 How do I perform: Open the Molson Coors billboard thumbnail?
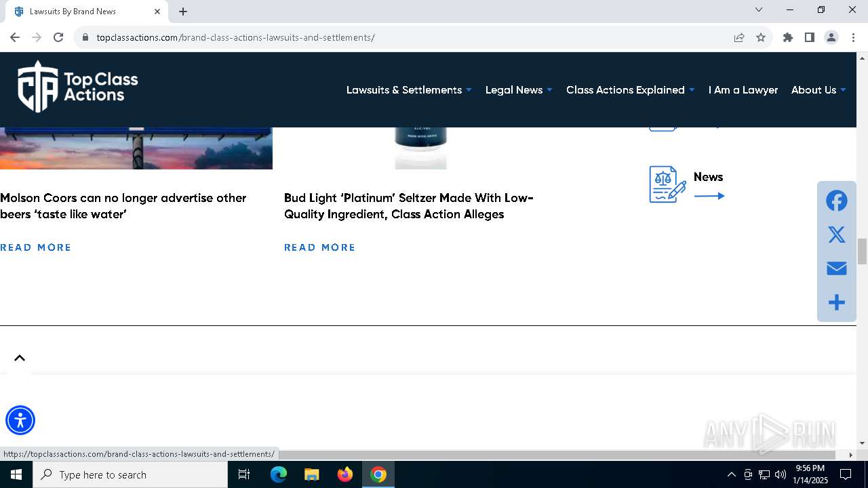[x=136, y=148]
